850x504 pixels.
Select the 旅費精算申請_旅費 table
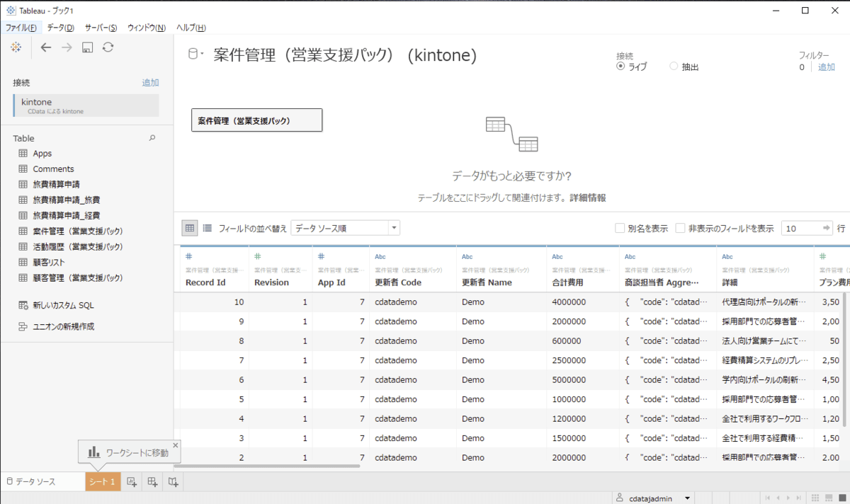(66, 200)
